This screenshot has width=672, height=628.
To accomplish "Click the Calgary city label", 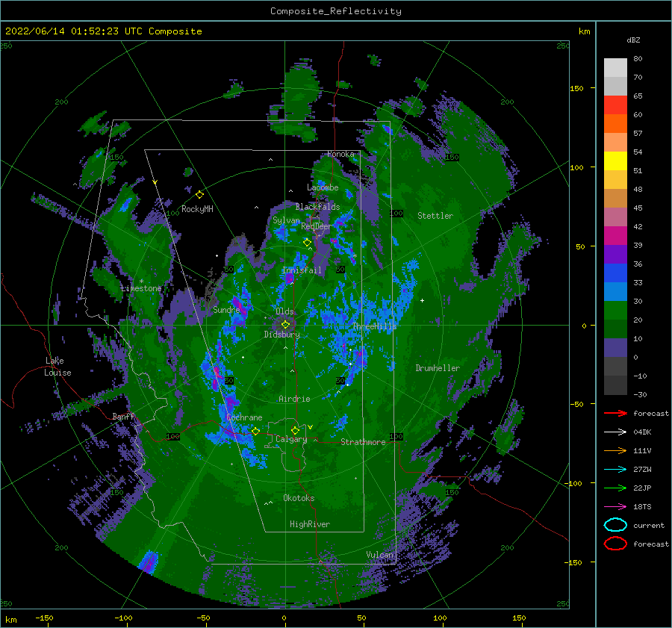I will click(x=291, y=439).
